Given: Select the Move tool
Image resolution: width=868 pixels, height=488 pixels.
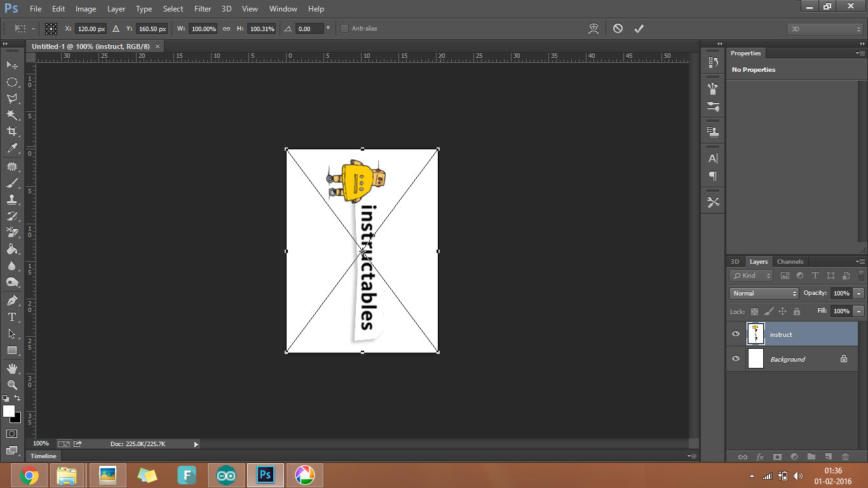Looking at the screenshot, I should point(12,65).
